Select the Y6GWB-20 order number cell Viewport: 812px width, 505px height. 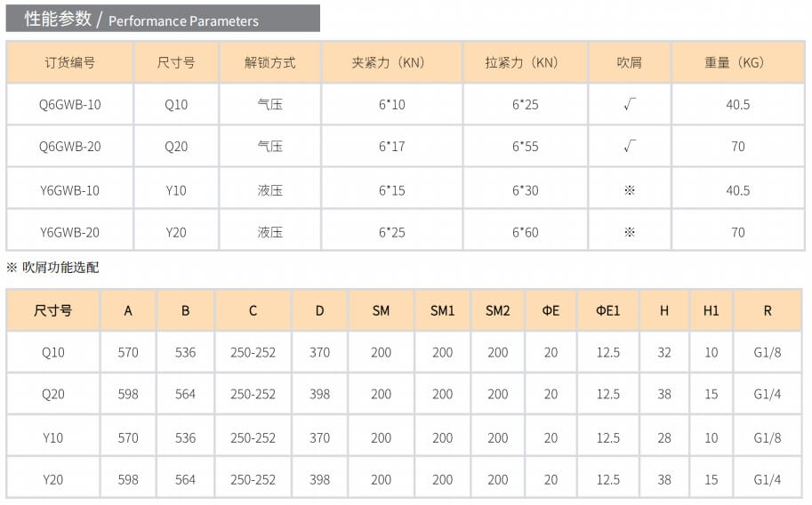(70, 233)
